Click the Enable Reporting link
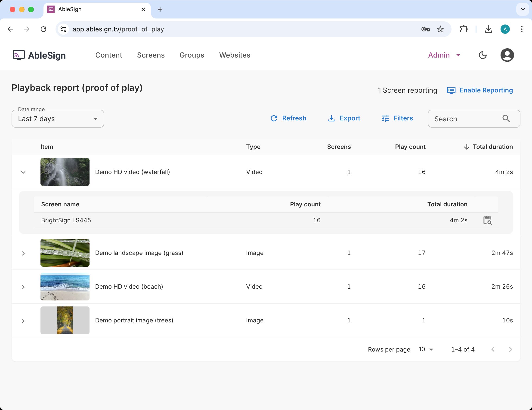The width and height of the screenshot is (532, 410). point(480,90)
